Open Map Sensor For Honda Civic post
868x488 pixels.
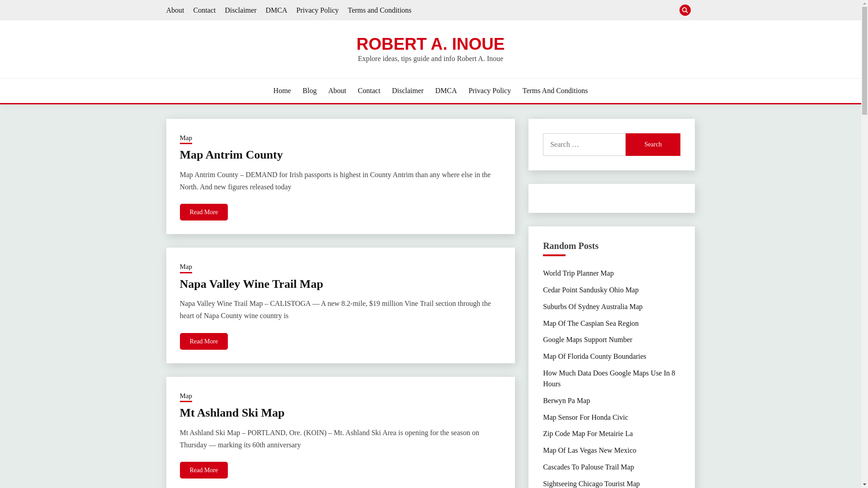(585, 418)
